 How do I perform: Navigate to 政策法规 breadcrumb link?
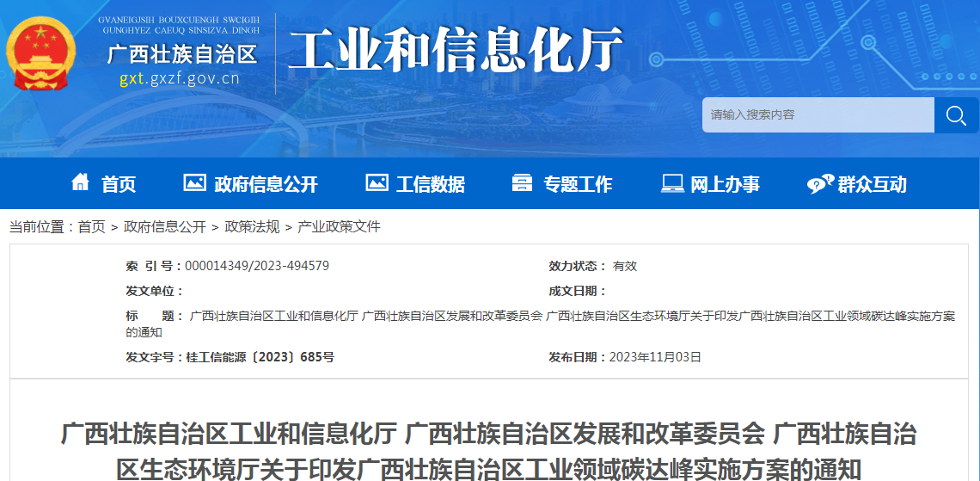(x=252, y=227)
